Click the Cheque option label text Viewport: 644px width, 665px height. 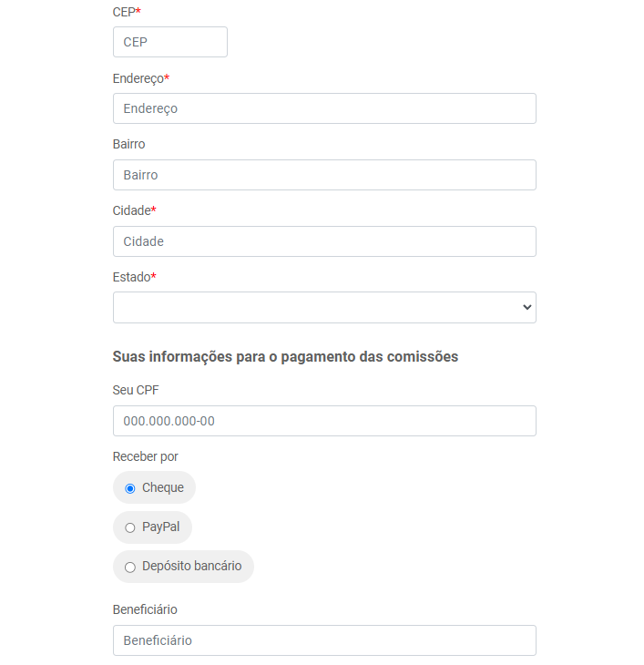(163, 487)
